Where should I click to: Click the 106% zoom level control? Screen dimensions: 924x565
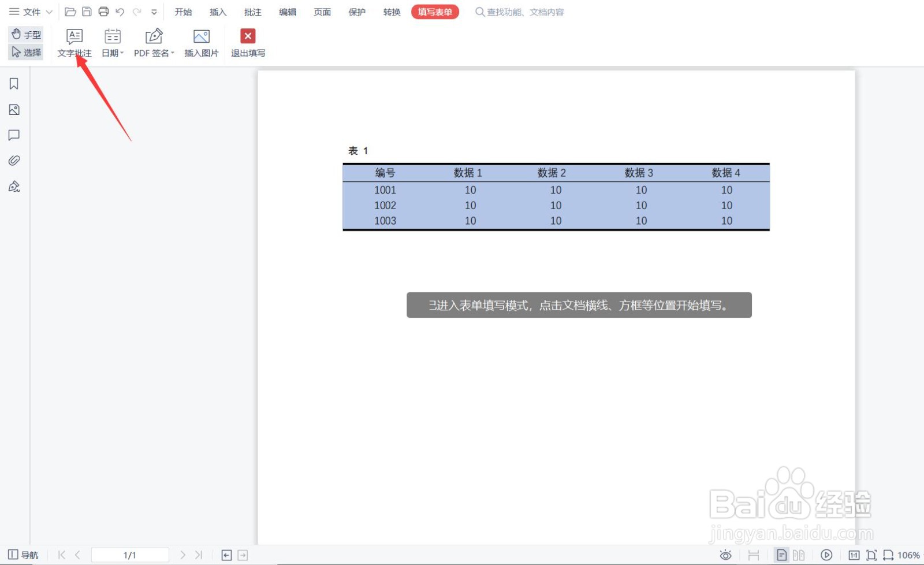[x=910, y=554]
